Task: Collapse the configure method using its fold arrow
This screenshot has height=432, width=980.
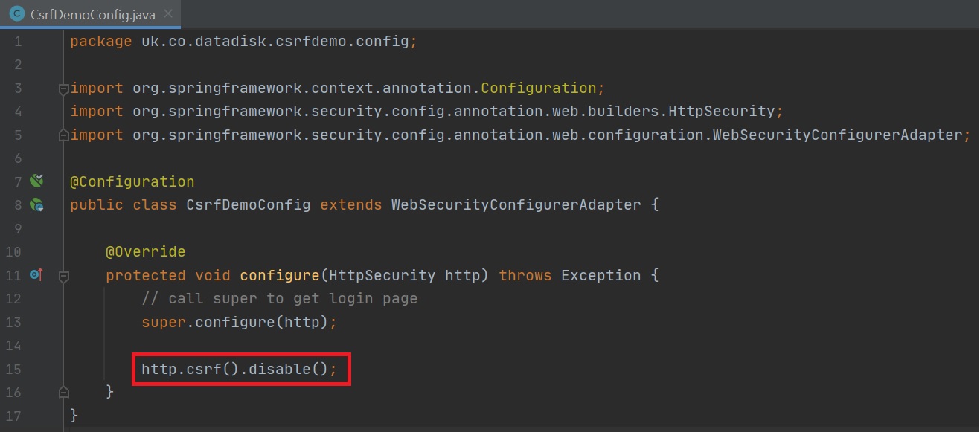Action: pyautogui.click(x=63, y=276)
